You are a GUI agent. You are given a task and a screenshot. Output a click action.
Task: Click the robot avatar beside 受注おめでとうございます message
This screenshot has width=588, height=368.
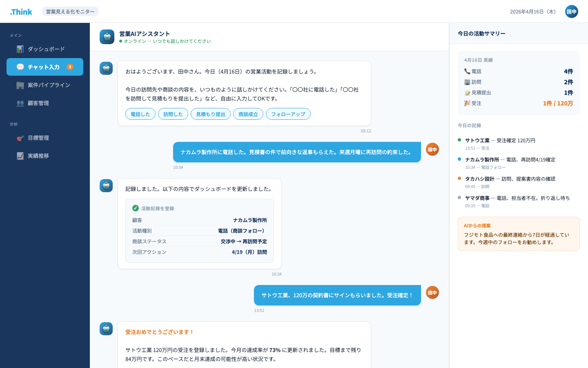[106, 329]
